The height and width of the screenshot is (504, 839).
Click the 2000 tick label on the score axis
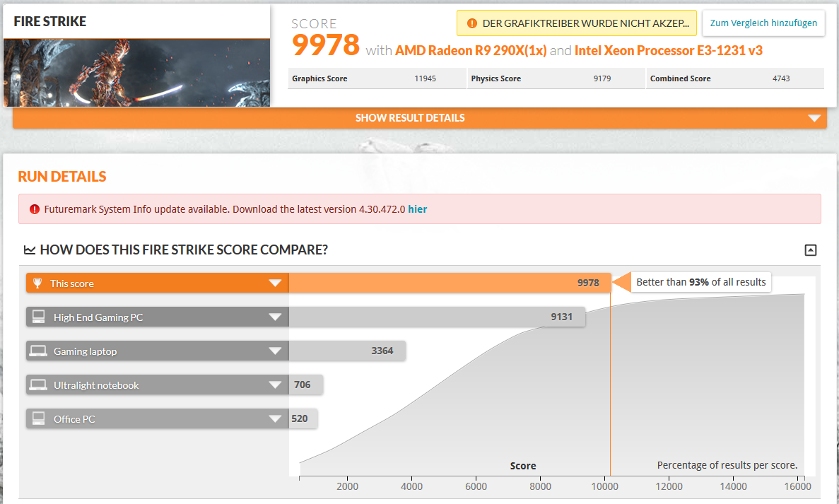(347, 486)
